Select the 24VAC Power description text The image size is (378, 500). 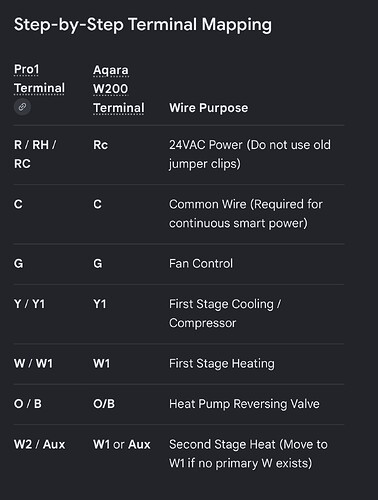point(250,154)
